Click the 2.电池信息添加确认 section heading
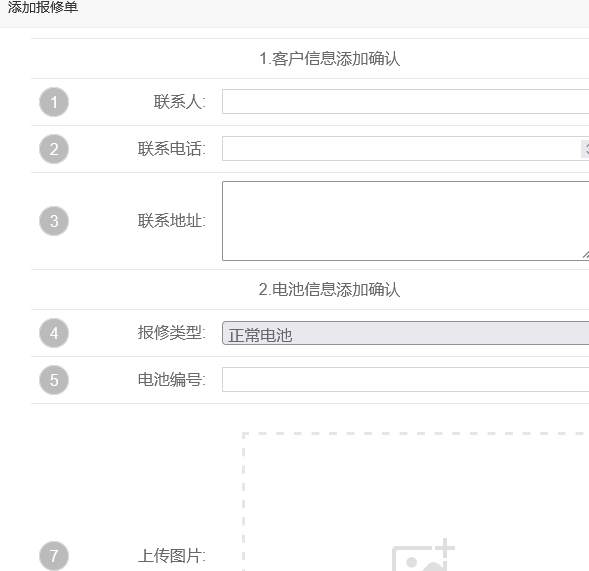Viewport: 589px width, 571px height. pyautogui.click(x=329, y=290)
